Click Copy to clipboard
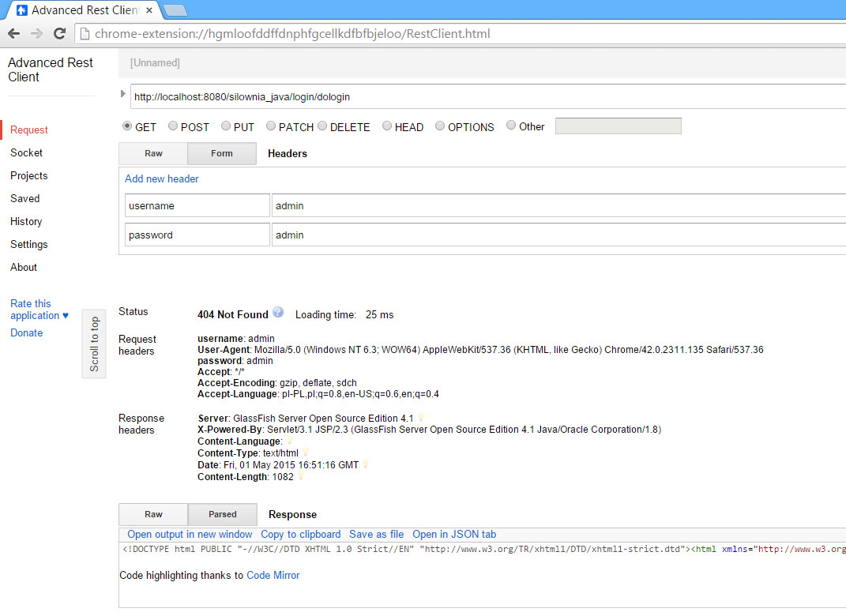Viewport: 846px width, 616px height. click(300, 534)
